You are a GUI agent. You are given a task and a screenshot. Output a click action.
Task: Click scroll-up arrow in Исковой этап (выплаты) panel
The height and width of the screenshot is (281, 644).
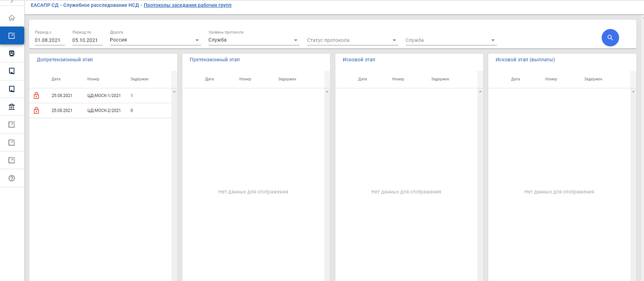click(x=633, y=92)
